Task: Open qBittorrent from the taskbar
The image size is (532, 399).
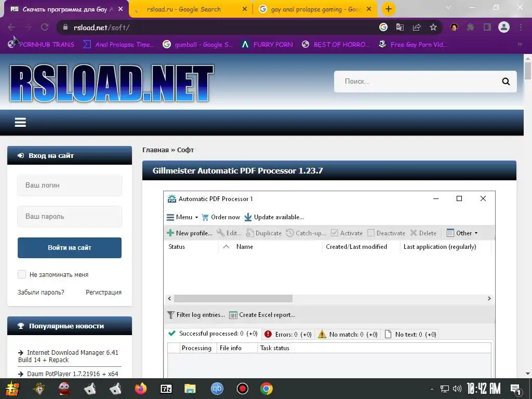Action: (x=217, y=389)
